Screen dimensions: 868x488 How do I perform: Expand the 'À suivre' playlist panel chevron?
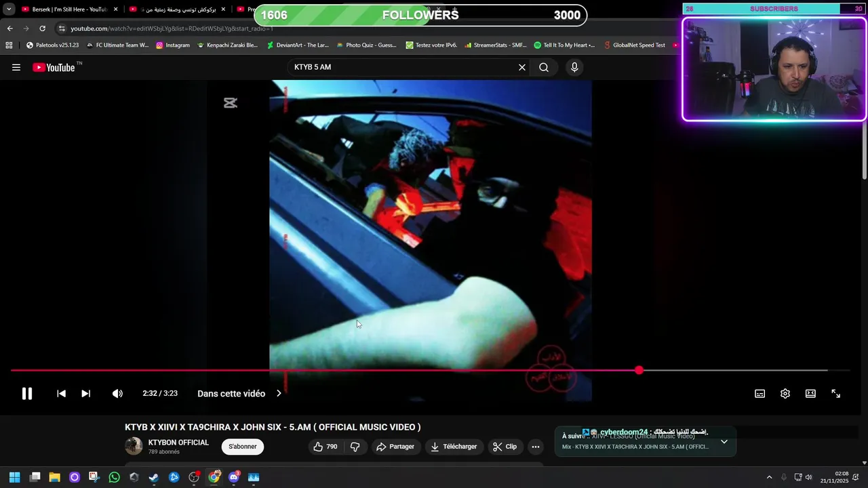(x=724, y=442)
